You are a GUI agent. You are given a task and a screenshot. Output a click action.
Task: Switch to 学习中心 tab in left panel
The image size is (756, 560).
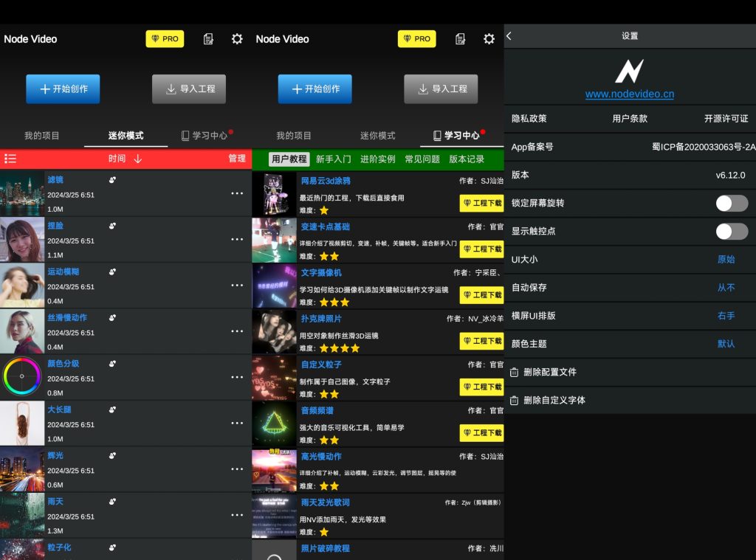(207, 136)
